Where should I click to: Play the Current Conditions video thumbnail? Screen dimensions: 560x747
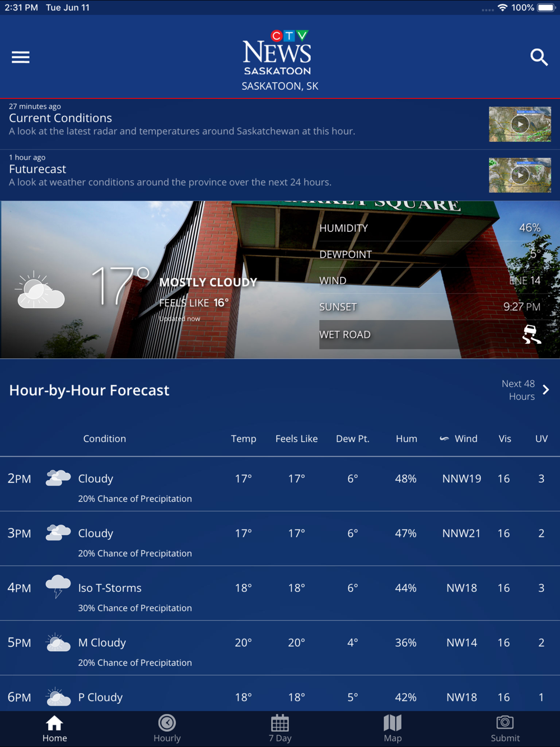coord(520,124)
